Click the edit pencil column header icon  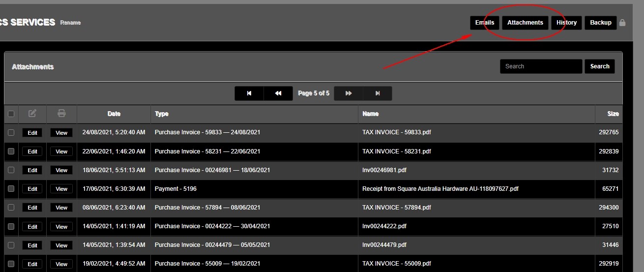pyautogui.click(x=32, y=114)
